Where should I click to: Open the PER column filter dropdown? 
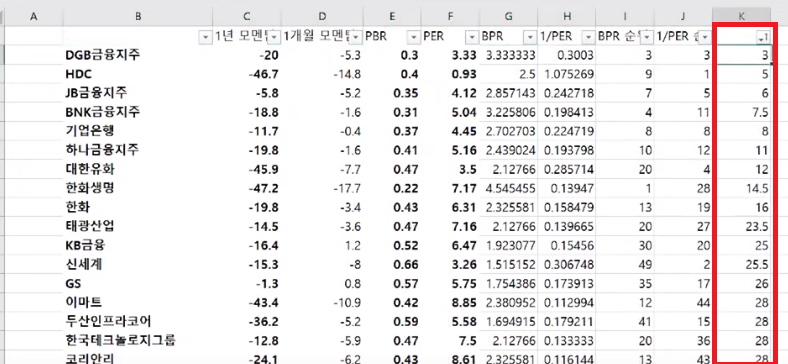472,37
